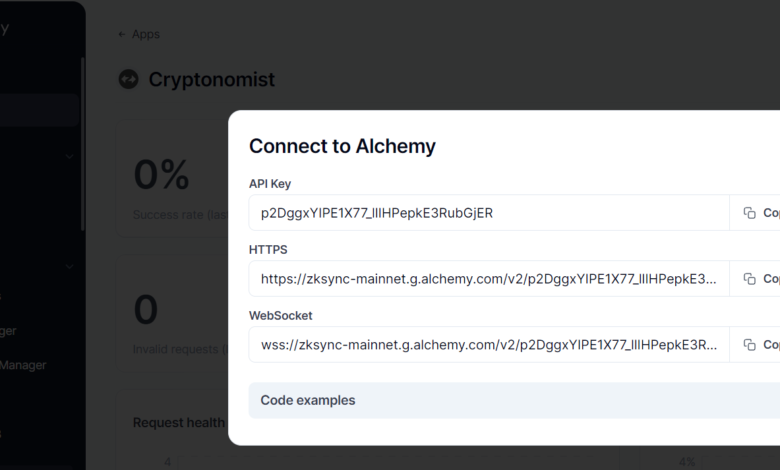
Task: Select the HTTPS zksync-mainnet URL field
Action: point(489,279)
